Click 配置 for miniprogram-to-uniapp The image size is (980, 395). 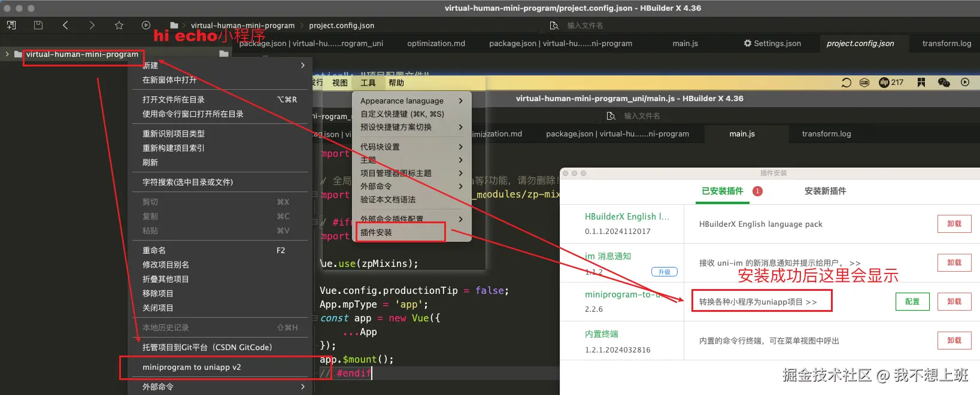(x=912, y=302)
